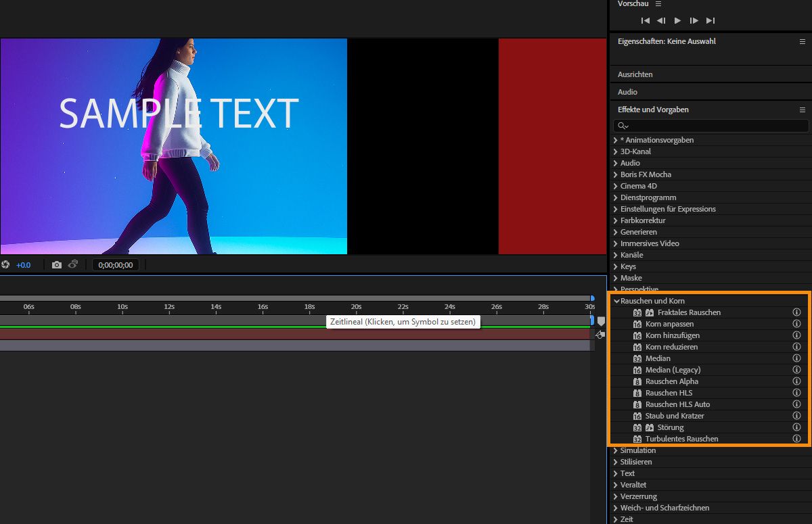Click the blue exposure value +0.0
Screen dimensions: 812x524
pos(24,265)
